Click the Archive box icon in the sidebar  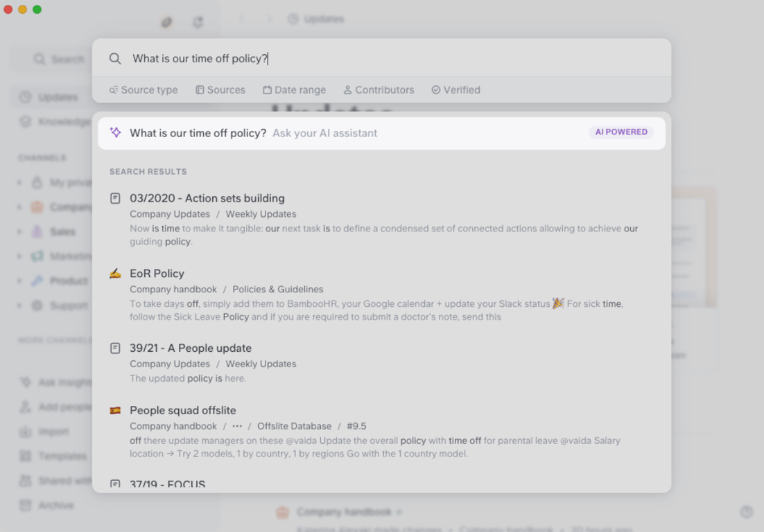[26, 505]
